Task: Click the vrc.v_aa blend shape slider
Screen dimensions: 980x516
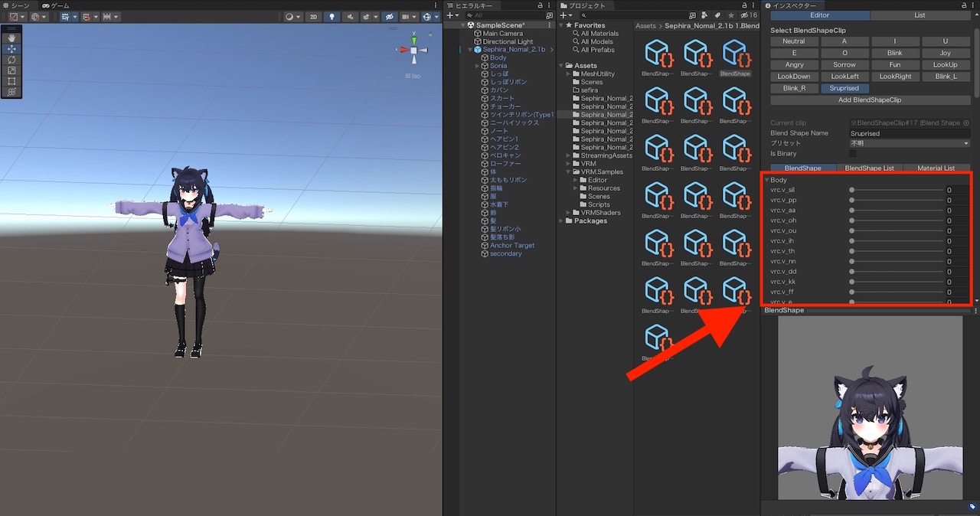Action: click(897, 211)
